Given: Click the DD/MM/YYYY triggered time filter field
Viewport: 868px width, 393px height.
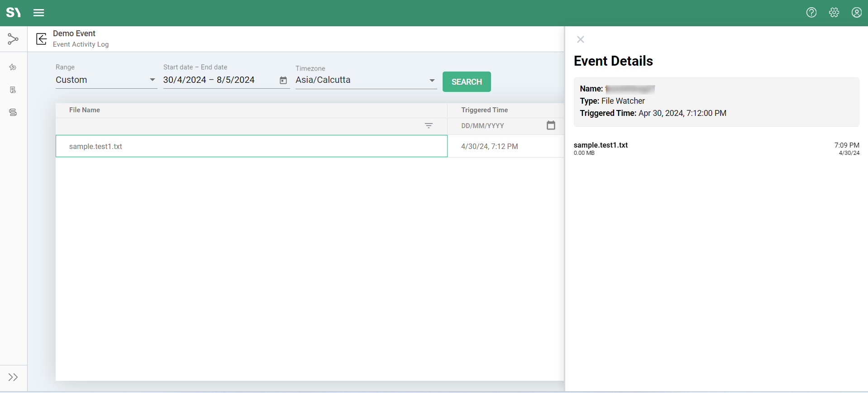Looking at the screenshot, I should [498, 126].
